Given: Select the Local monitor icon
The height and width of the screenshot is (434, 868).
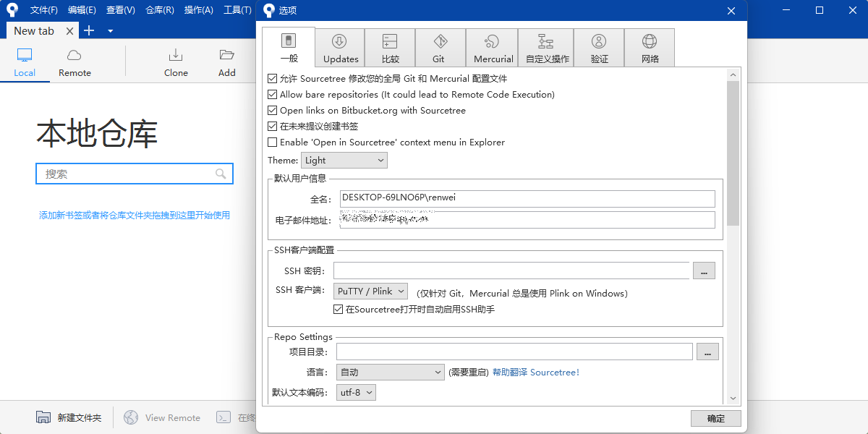Looking at the screenshot, I should click(x=25, y=56).
